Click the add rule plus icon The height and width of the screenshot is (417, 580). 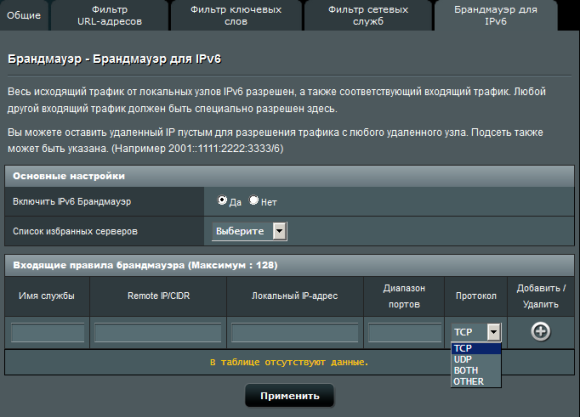coord(540,332)
